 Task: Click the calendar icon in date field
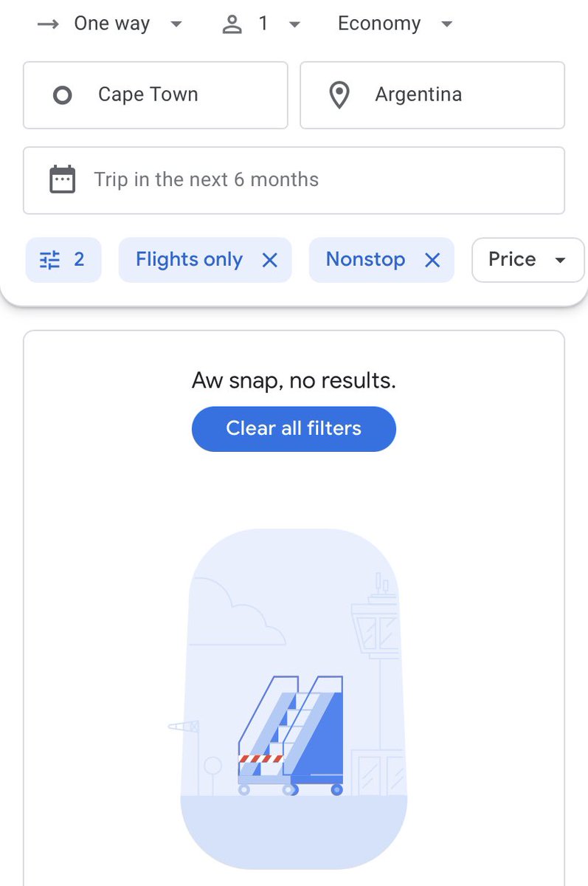[x=62, y=179]
